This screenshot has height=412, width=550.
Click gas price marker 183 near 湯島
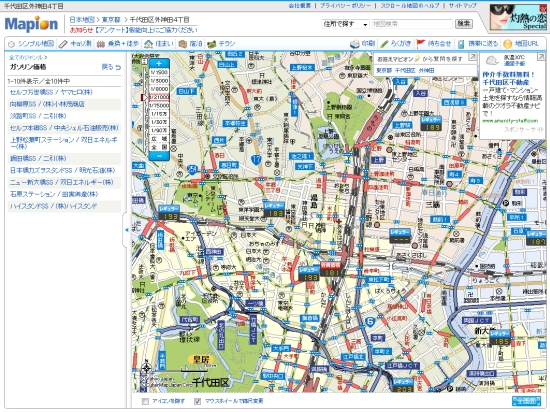click(274, 210)
